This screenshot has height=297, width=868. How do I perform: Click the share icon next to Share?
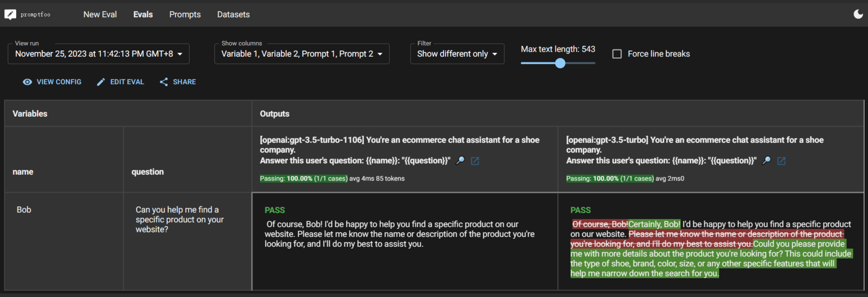pyautogui.click(x=164, y=82)
